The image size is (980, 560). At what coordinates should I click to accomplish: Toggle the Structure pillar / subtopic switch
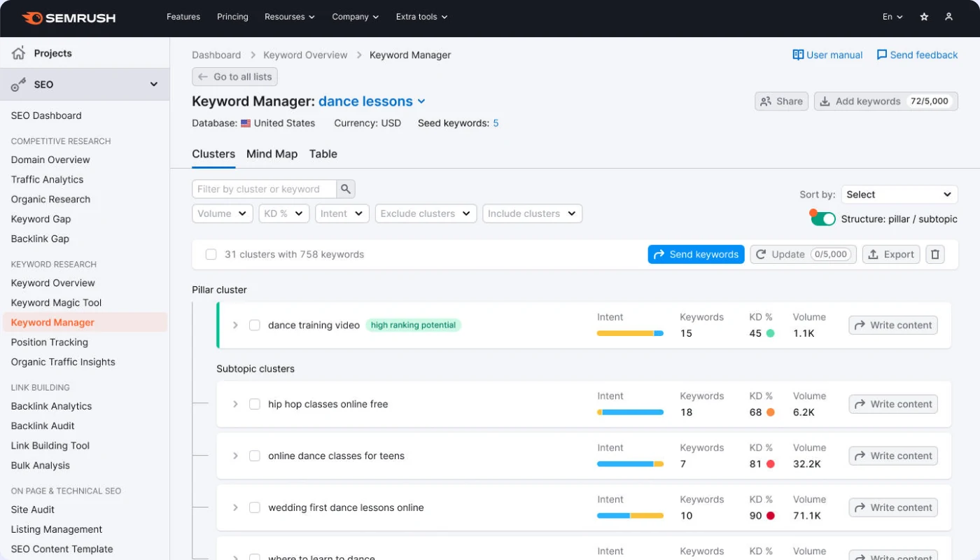click(824, 219)
